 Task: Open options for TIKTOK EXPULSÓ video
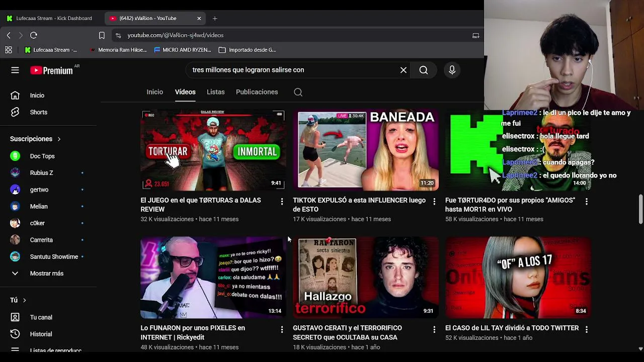pos(434,201)
